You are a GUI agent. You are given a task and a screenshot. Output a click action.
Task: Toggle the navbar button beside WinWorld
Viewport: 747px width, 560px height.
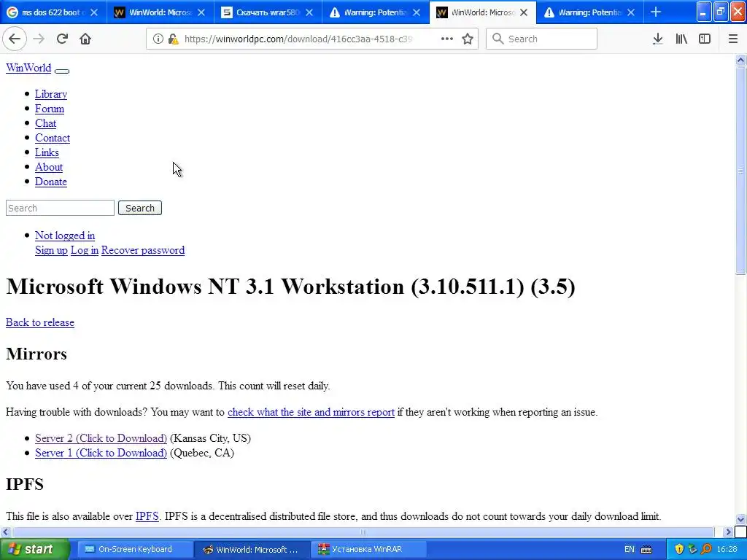coord(62,71)
